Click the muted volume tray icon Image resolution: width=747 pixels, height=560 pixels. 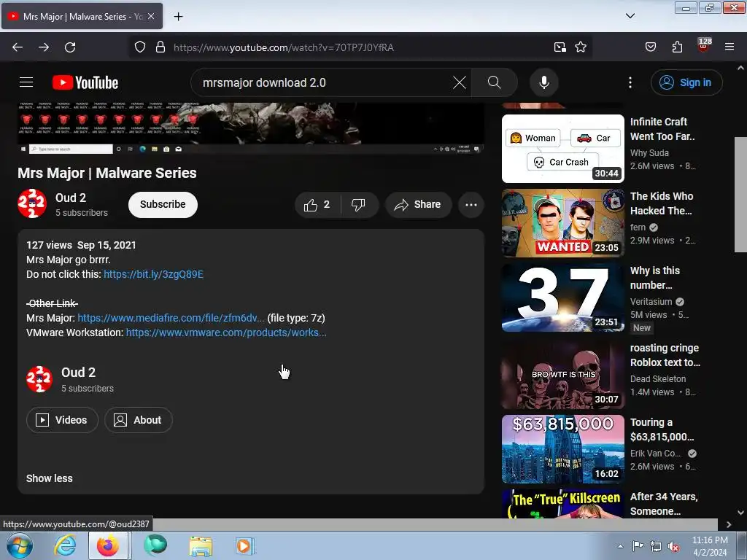click(x=673, y=547)
